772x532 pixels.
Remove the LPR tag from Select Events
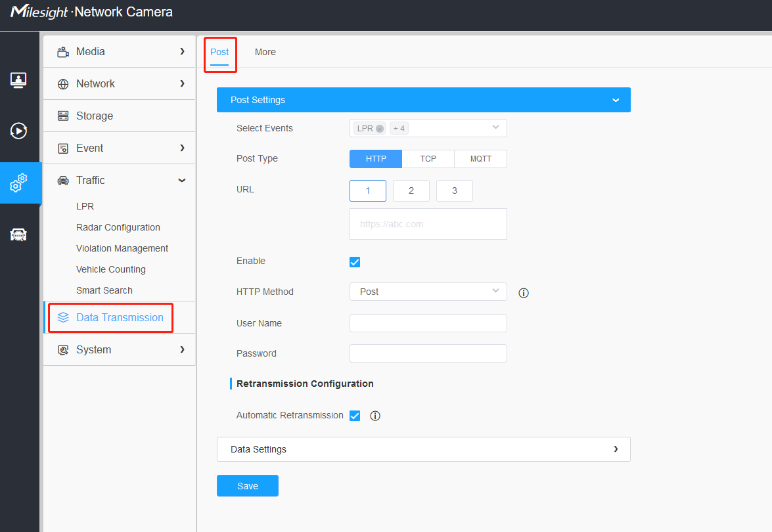[x=380, y=129]
